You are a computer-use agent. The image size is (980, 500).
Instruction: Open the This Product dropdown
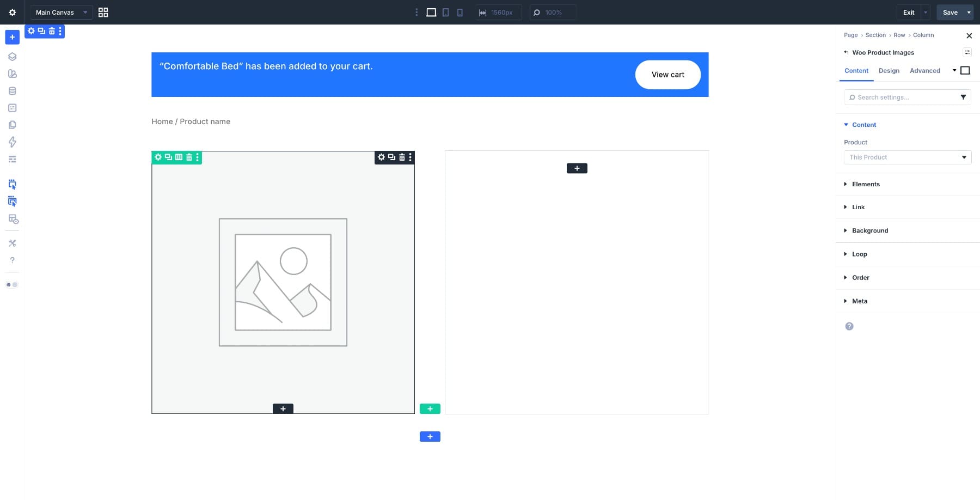[x=907, y=157]
